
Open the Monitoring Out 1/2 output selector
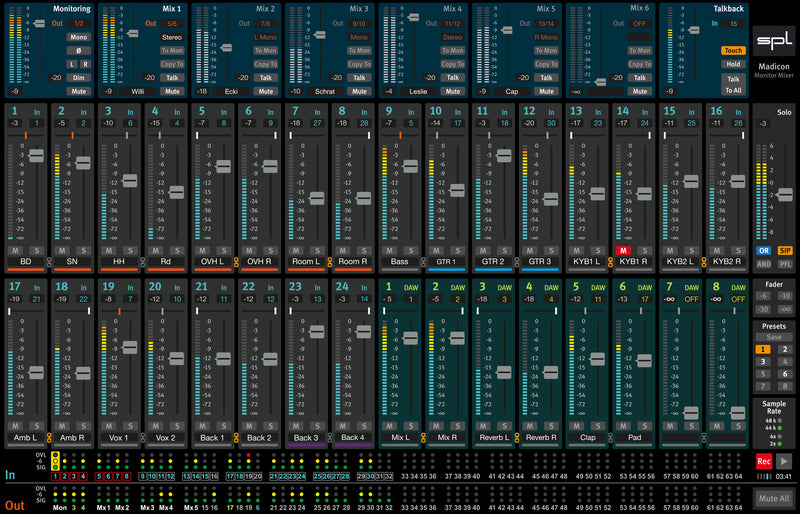tap(79, 23)
